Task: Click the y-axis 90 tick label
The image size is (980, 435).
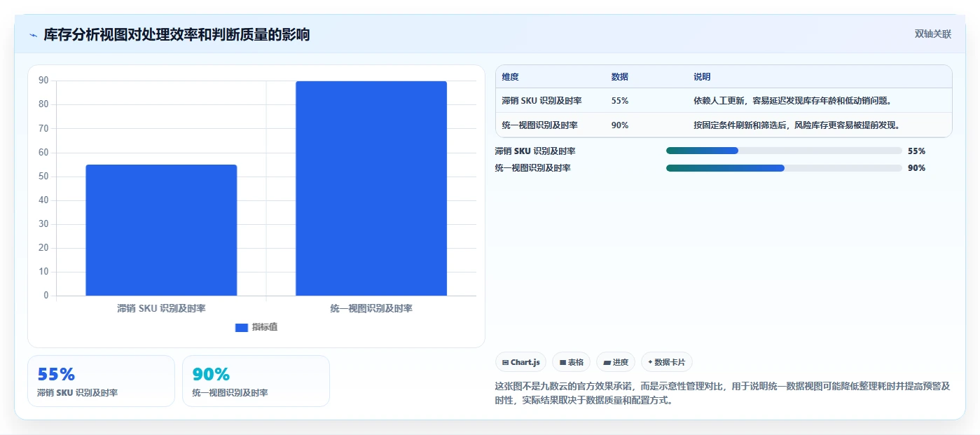Action: point(43,81)
